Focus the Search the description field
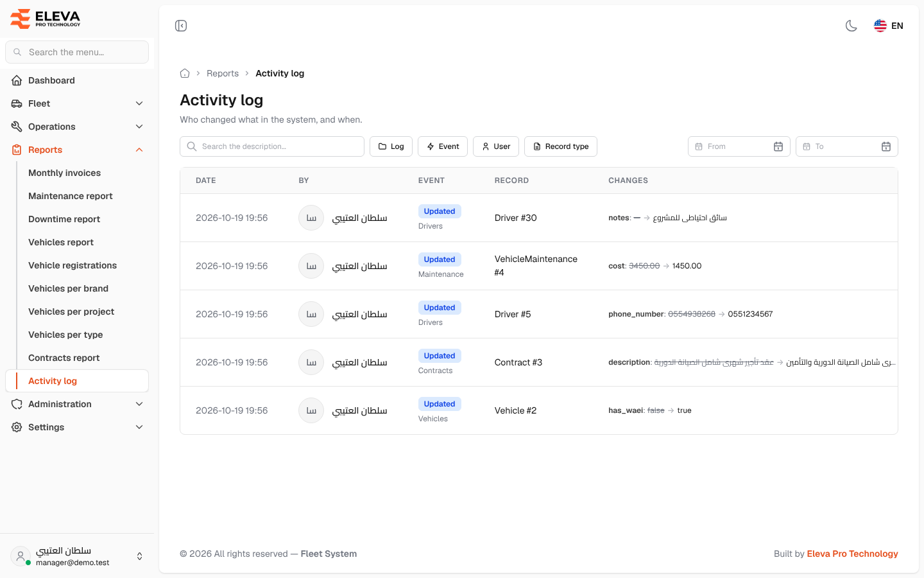This screenshot has width=924, height=578. click(x=272, y=146)
